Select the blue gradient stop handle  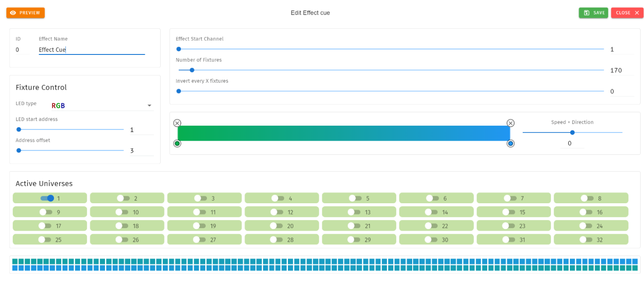click(x=510, y=143)
